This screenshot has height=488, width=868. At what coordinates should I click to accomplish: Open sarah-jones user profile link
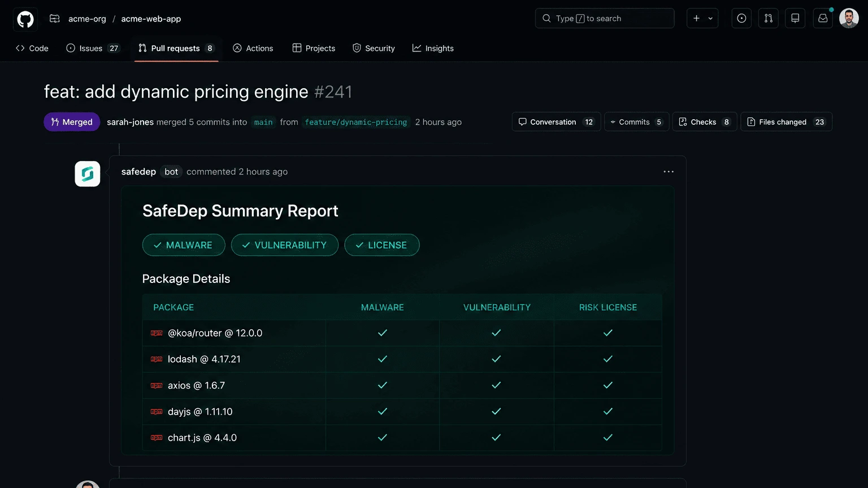point(130,122)
